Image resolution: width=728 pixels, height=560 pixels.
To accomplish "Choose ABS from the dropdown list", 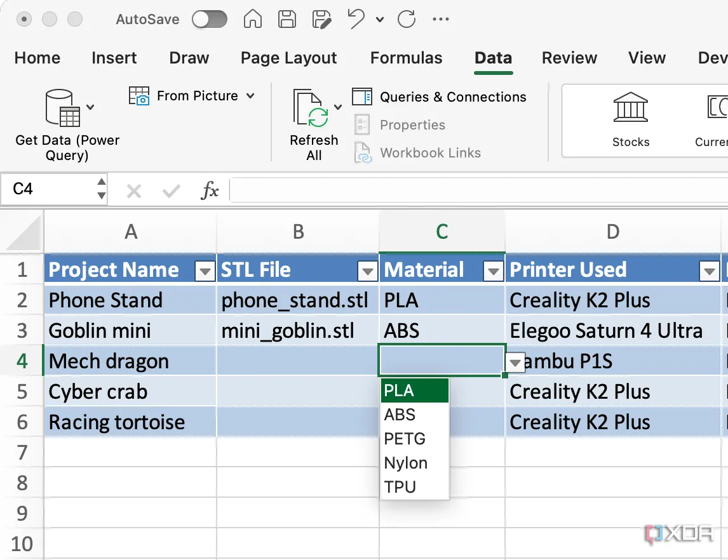I will (415, 415).
